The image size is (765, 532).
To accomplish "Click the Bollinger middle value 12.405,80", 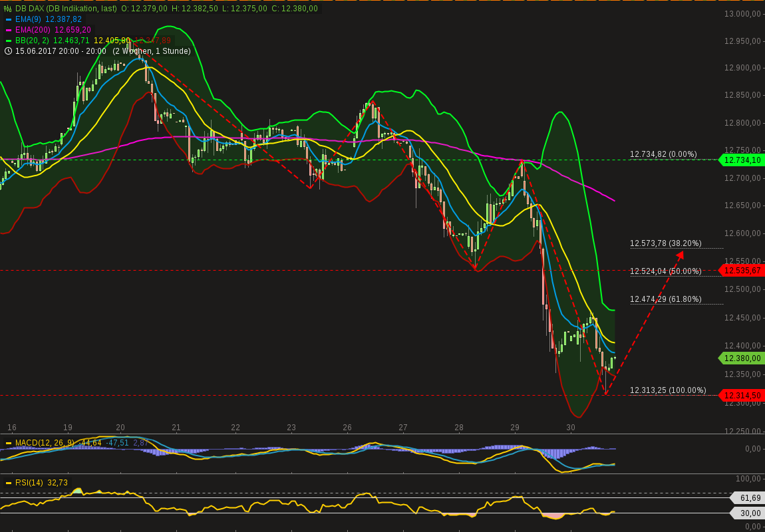I will (112, 41).
